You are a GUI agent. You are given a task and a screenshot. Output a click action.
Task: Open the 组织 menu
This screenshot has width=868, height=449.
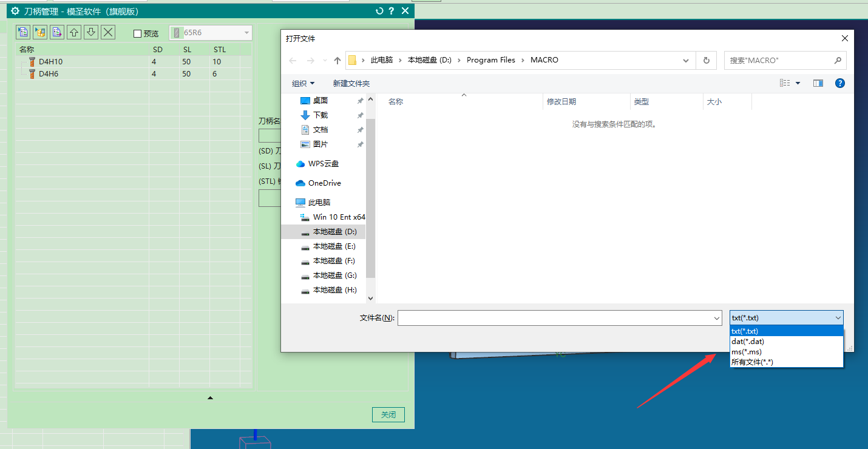pyautogui.click(x=303, y=83)
